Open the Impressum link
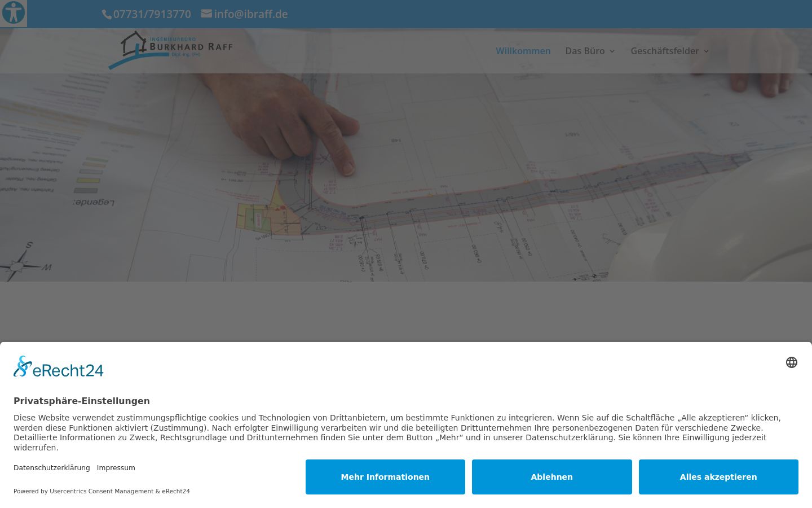 point(116,468)
